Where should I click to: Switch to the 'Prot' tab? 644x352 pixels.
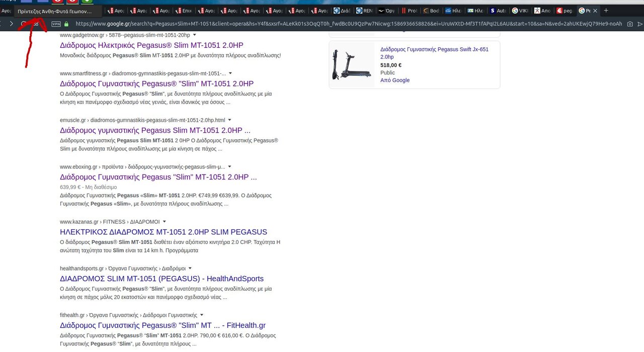pos(410,11)
